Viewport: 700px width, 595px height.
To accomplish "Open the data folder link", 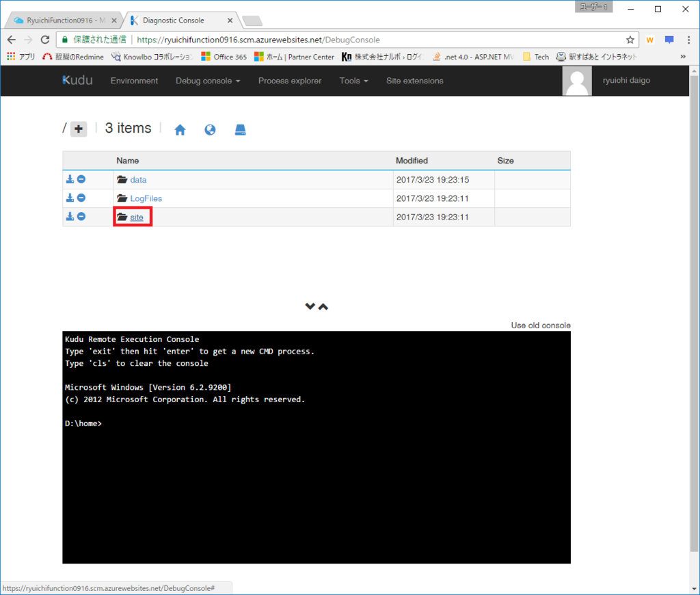I will pyautogui.click(x=138, y=180).
